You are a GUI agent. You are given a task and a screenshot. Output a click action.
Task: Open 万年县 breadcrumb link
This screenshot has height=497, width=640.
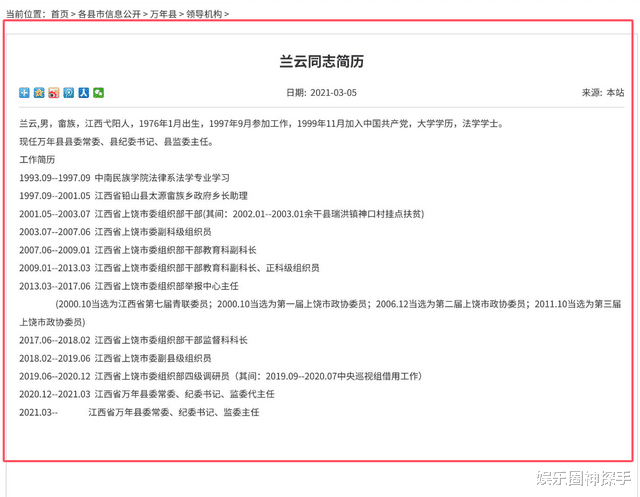pos(163,14)
